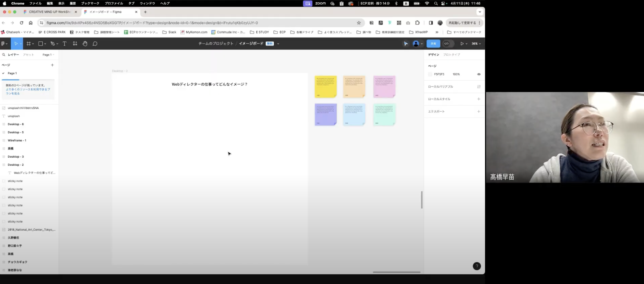Image resolution: width=644 pixels, height=284 pixels.
Task: Switch to the プロトタイプ tab
Action: pyautogui.click(x=451, y=55)
